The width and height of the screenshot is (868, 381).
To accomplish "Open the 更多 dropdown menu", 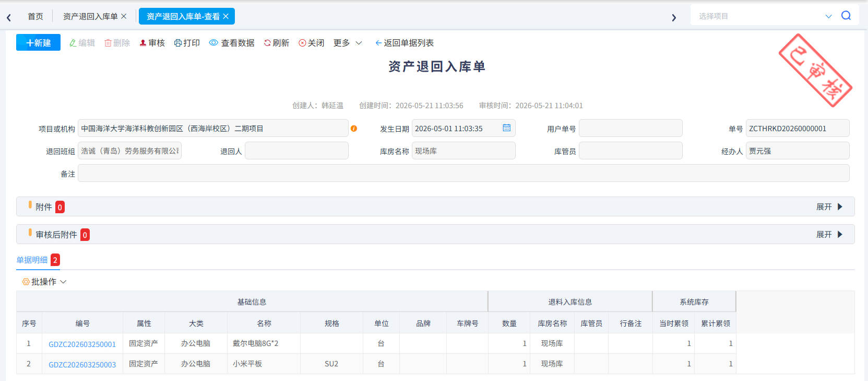I will click(x=348, y=43).
